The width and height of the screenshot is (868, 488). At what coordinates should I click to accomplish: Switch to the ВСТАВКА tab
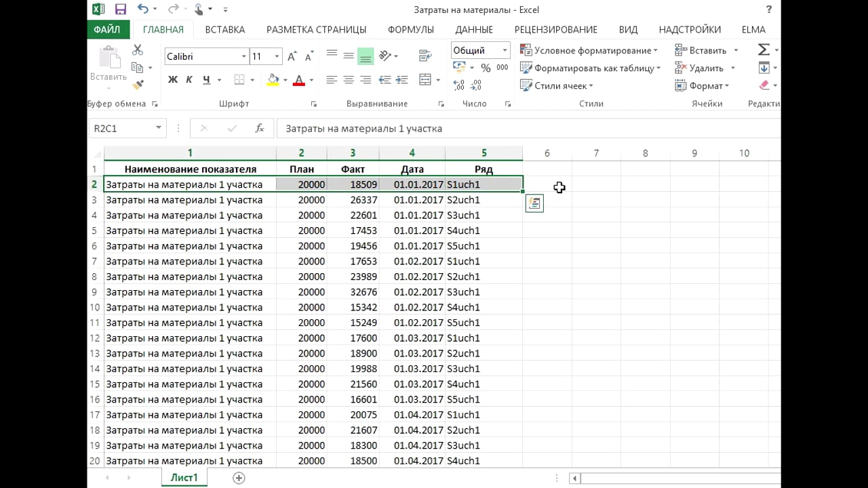225,30
